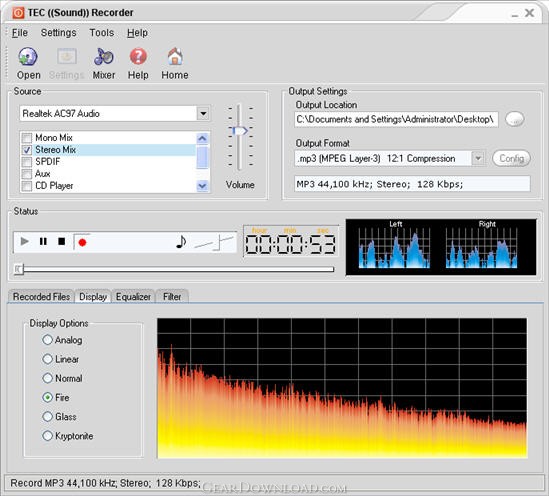Click the browse button for Output Location
The height and width of the screenshot is (496, 549).
point(514,119)
